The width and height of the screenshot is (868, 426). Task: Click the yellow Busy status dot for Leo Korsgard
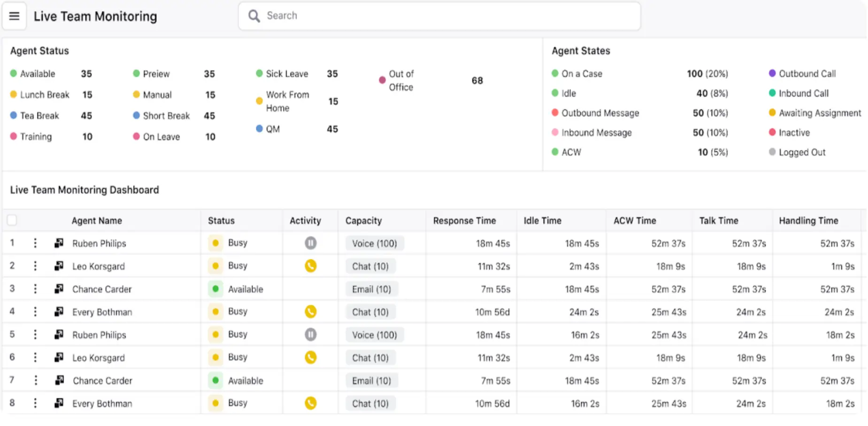(x=215, y=265)
